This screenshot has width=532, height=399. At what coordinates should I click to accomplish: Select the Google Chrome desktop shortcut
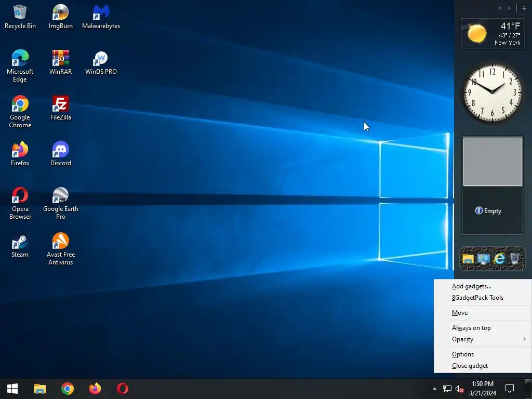(x=20, y=112)
